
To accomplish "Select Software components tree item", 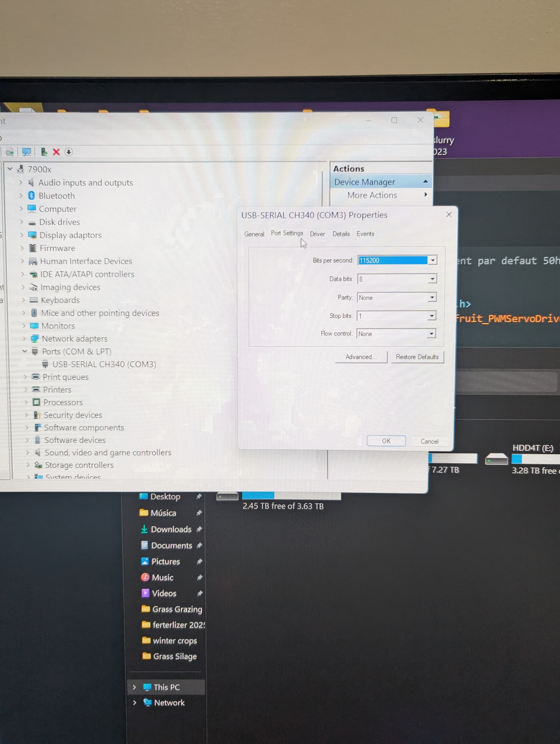I will [84, 427].
